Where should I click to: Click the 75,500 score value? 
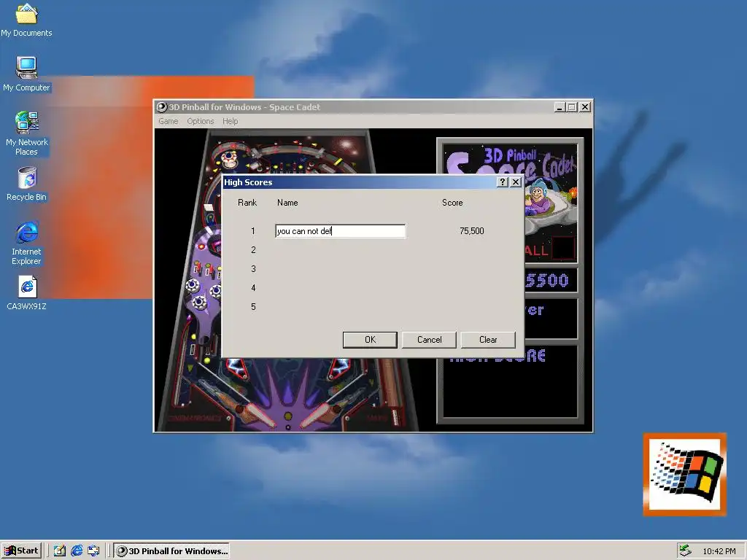click(x=472, y=231)
